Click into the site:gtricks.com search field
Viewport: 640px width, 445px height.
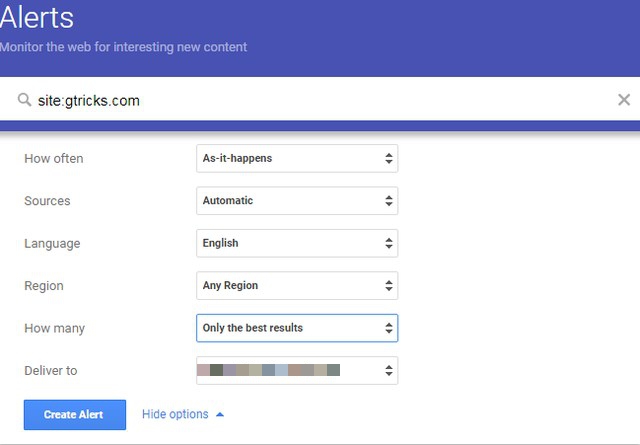click(320, 100)
